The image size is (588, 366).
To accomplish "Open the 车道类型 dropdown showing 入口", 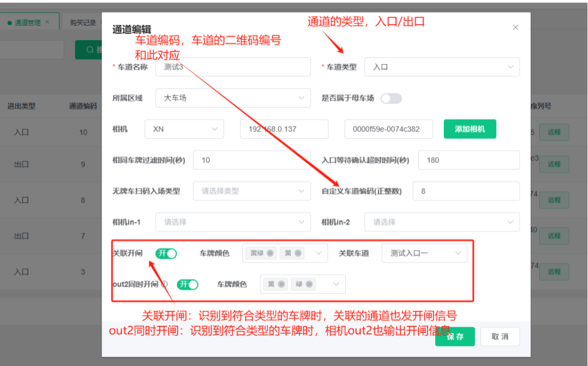I will click(442, 67).
